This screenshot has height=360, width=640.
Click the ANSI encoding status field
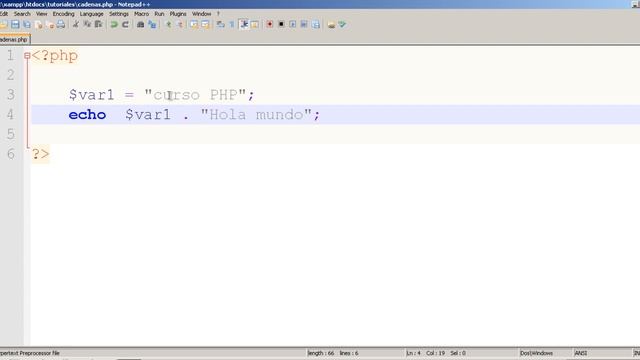[581, 353]
